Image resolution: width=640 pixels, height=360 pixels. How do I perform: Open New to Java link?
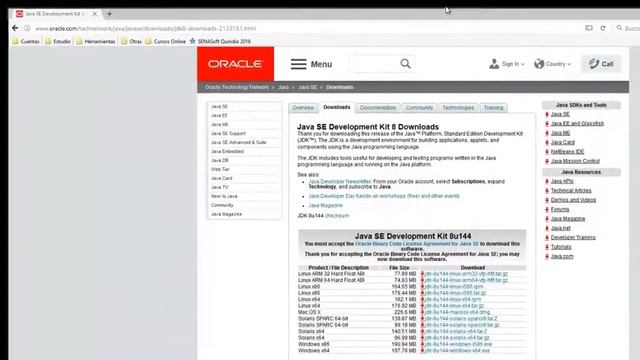point(224,196)
